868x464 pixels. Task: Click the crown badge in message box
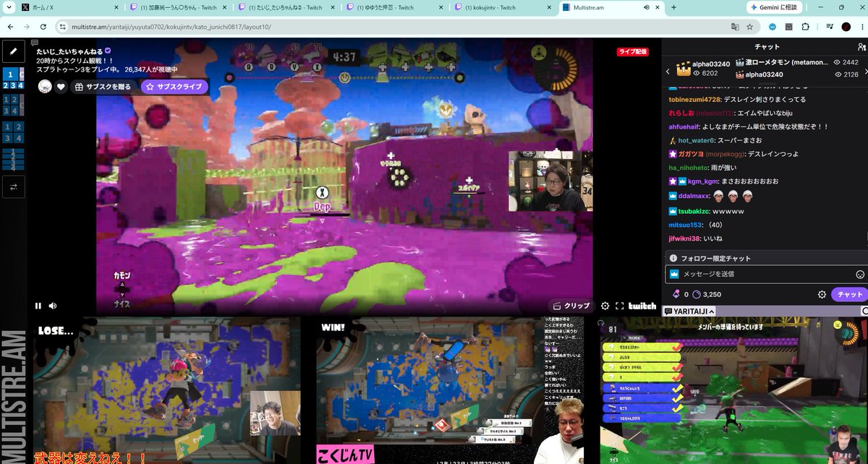673,275
